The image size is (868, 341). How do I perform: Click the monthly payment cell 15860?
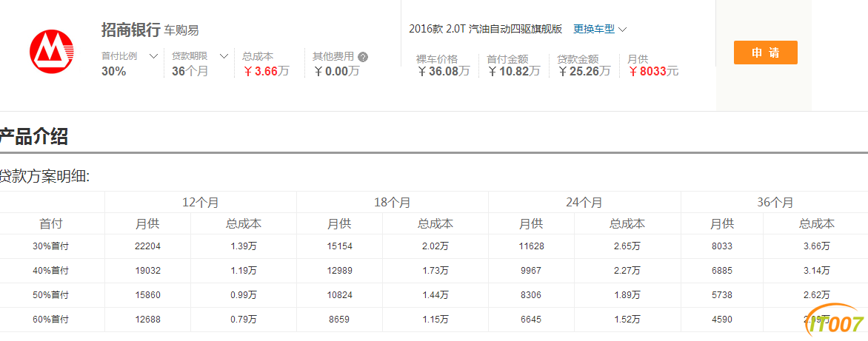click(147, 295)
